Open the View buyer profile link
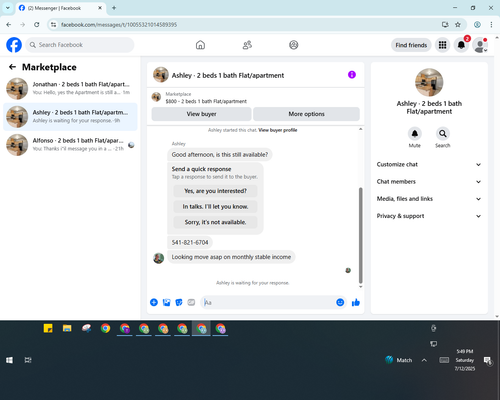 click(x=278, y=130)
